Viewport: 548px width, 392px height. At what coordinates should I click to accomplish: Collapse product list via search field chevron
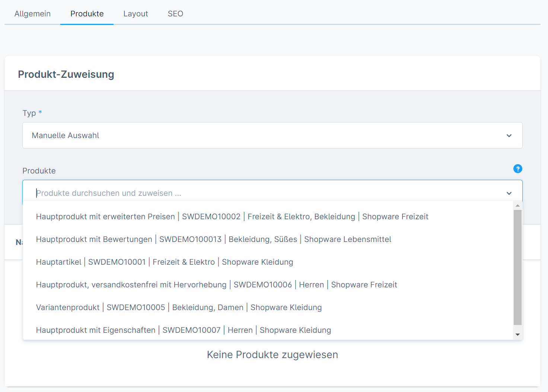(509, 193)
